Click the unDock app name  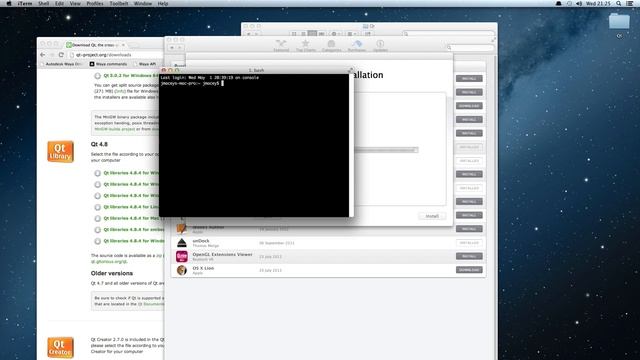click(201, 241)
